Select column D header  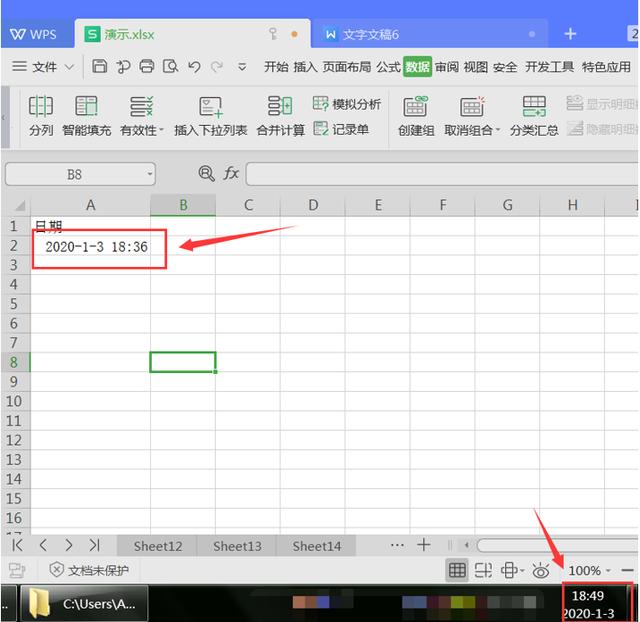(x=313, y=205)
